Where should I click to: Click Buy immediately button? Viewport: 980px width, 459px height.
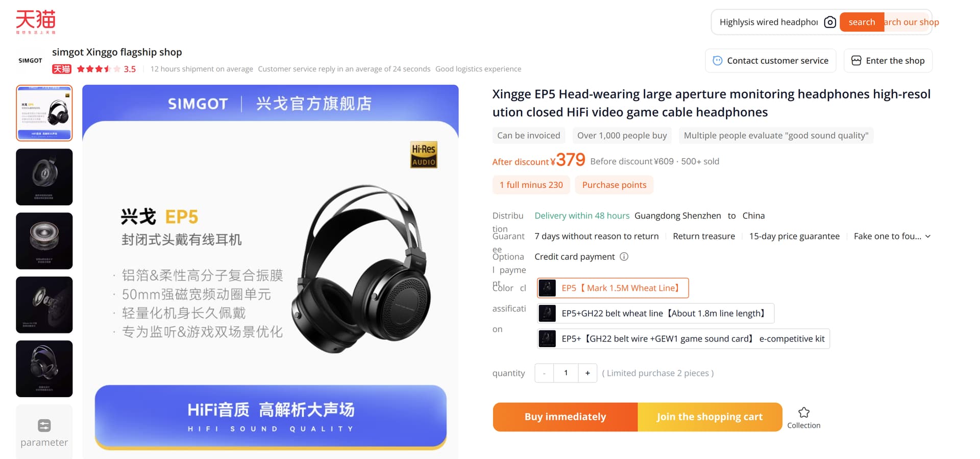click(x=565, y=417)
